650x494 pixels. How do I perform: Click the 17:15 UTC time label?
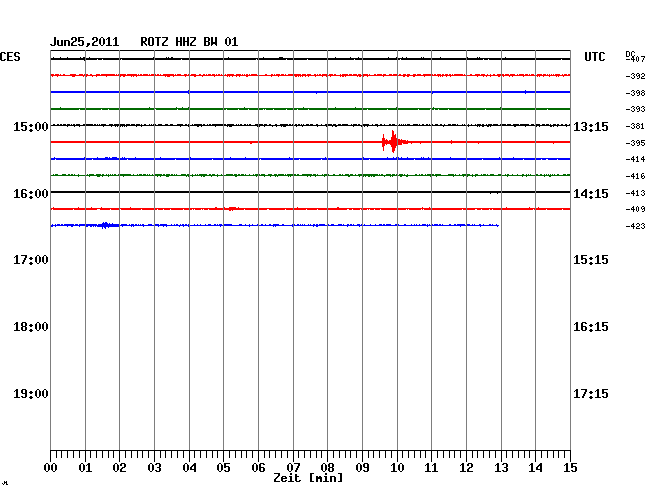click(591, 394)
